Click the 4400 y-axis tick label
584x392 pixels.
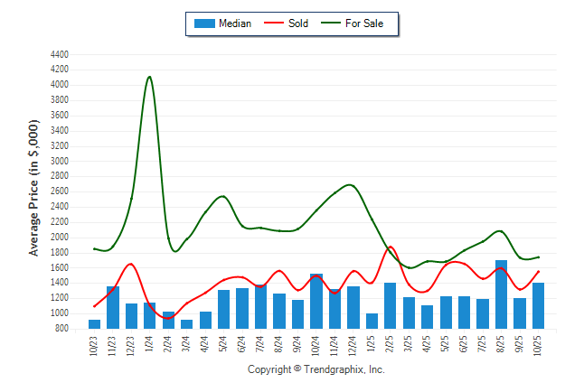60,54
